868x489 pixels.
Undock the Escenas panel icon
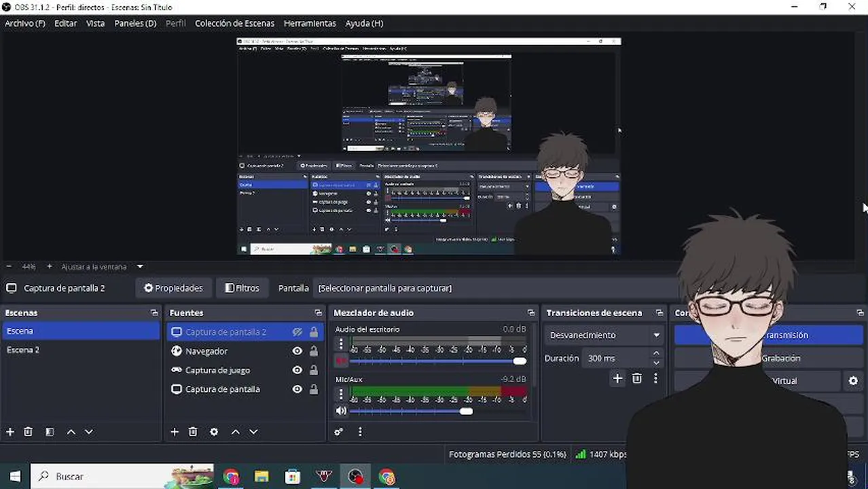(154, 313)
